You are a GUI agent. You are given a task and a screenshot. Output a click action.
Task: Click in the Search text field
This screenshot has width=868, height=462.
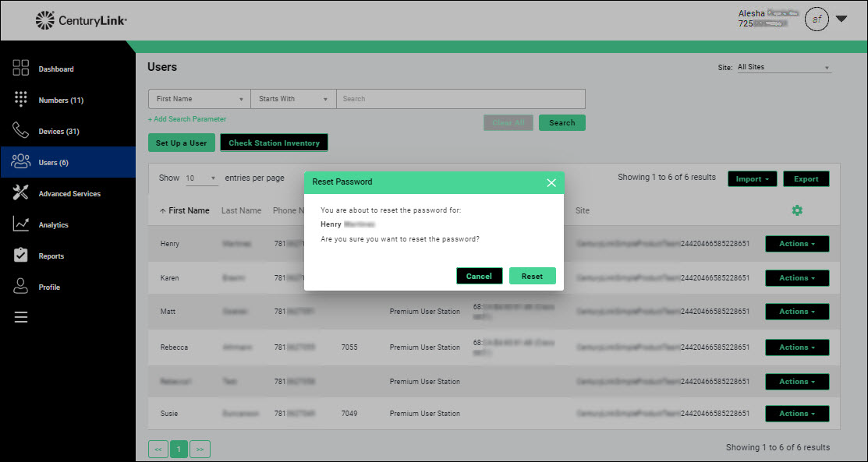click(x=460, y=99)
